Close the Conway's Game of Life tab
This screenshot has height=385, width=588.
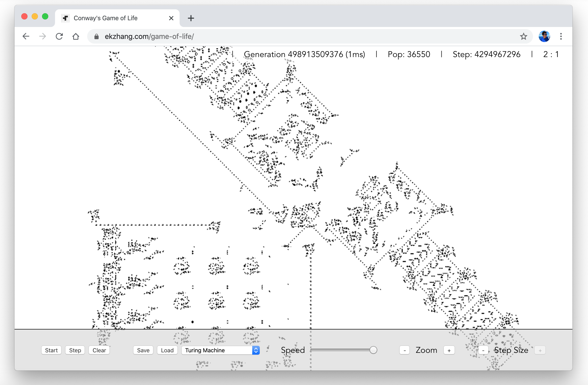coord(171,18)
